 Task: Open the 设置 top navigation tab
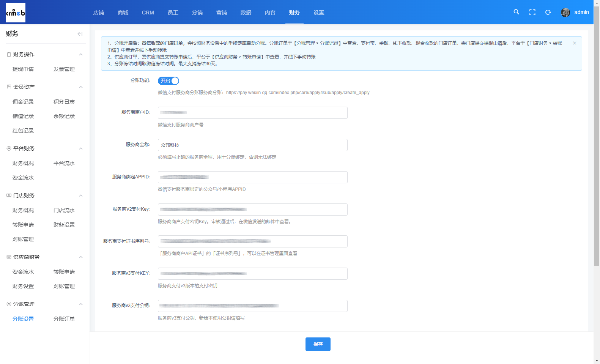(x=318, y=13)
